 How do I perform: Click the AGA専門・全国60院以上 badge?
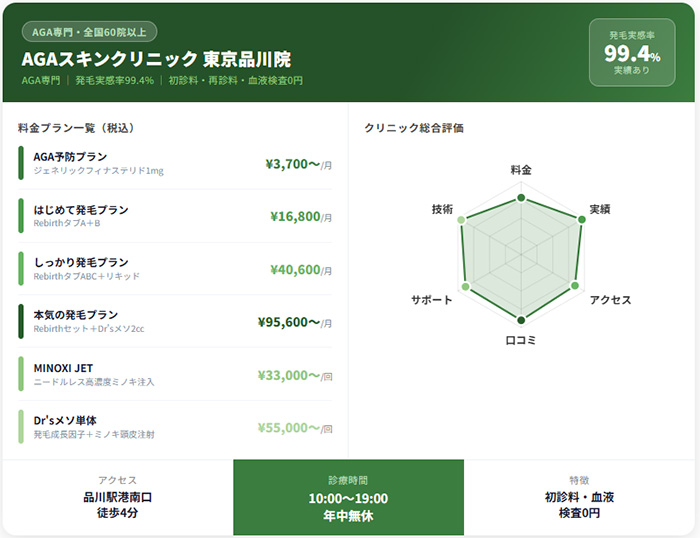[x=89, y=32]
